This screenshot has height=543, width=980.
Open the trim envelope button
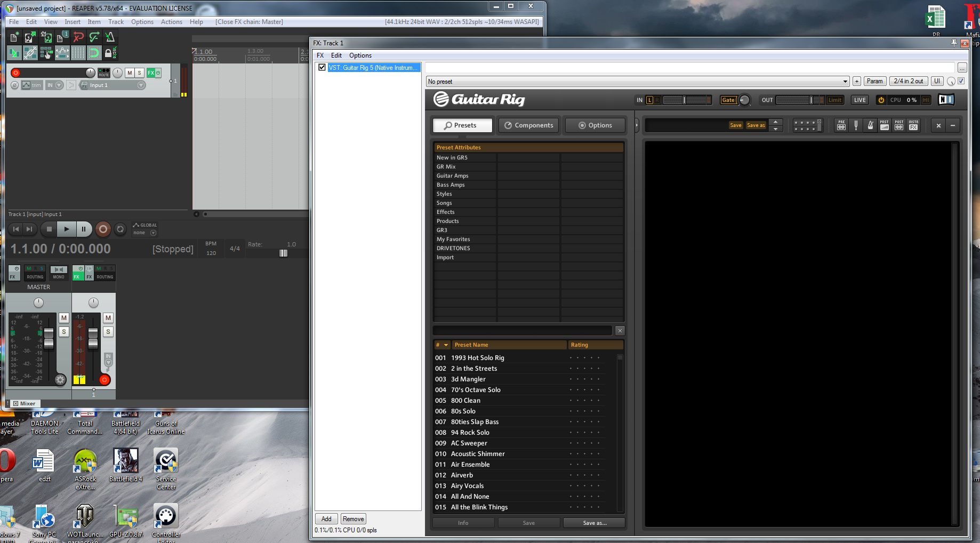click(32, 85)
